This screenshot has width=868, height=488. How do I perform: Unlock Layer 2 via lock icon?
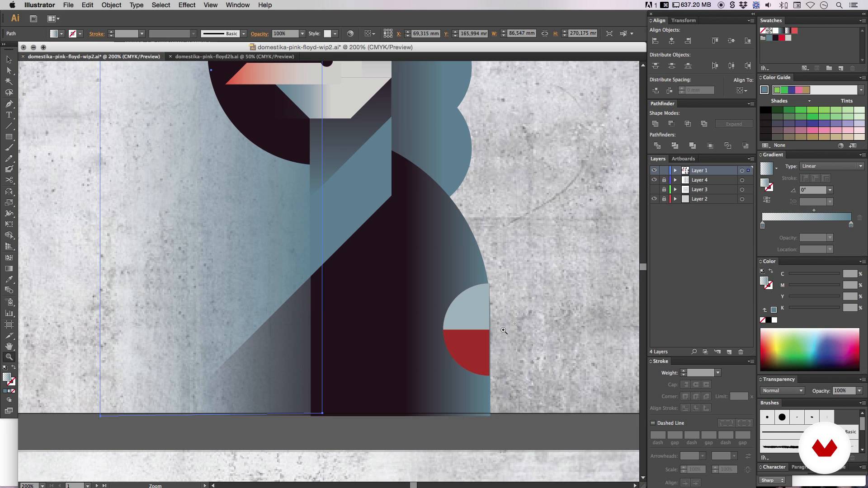[664, 199]
